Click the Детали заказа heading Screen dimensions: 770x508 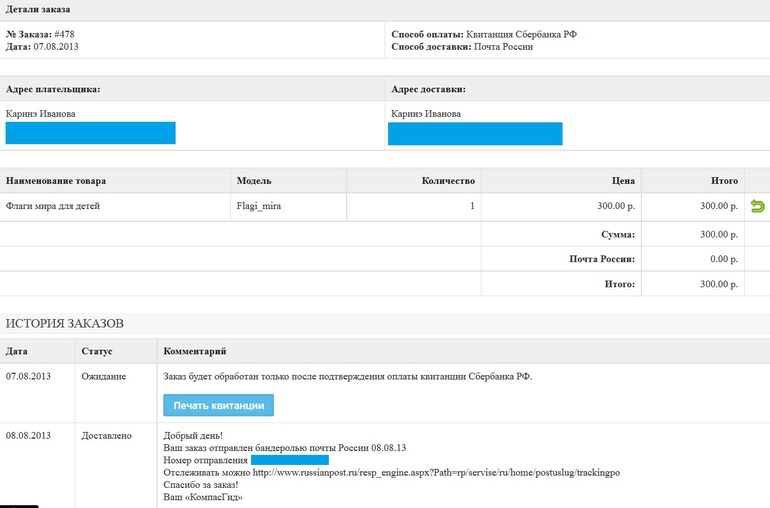(x=35, y=9)
